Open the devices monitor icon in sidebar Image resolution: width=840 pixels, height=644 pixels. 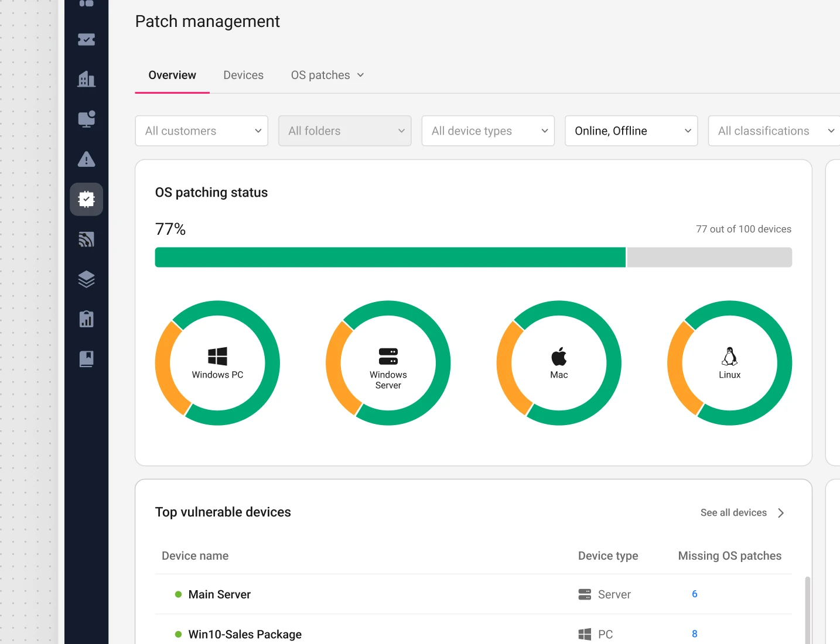(86, 119)
